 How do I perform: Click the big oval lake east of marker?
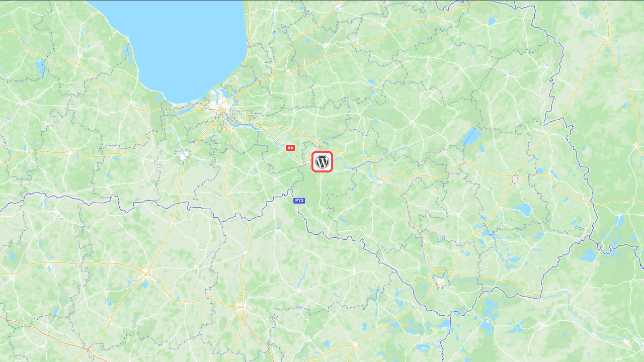(471, 136)
